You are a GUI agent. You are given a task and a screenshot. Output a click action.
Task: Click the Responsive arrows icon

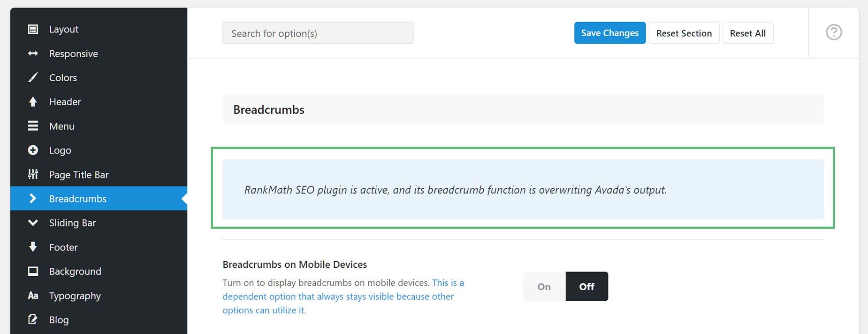pos(33,54)
